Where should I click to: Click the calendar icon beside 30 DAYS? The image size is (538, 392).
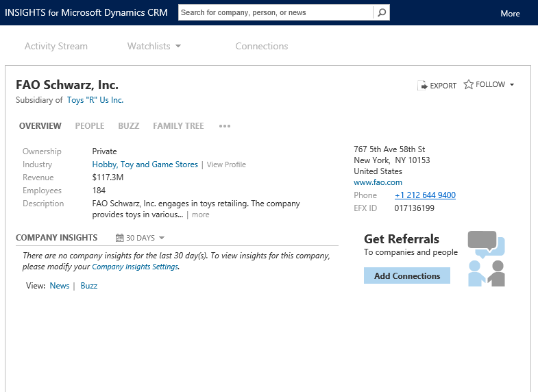tap(119, 238)
